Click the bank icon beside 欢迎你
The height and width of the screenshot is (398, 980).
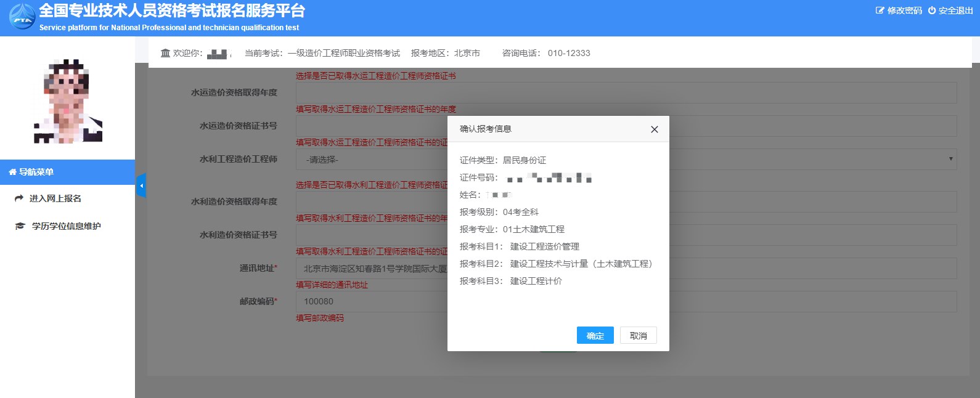coord(165,53)
